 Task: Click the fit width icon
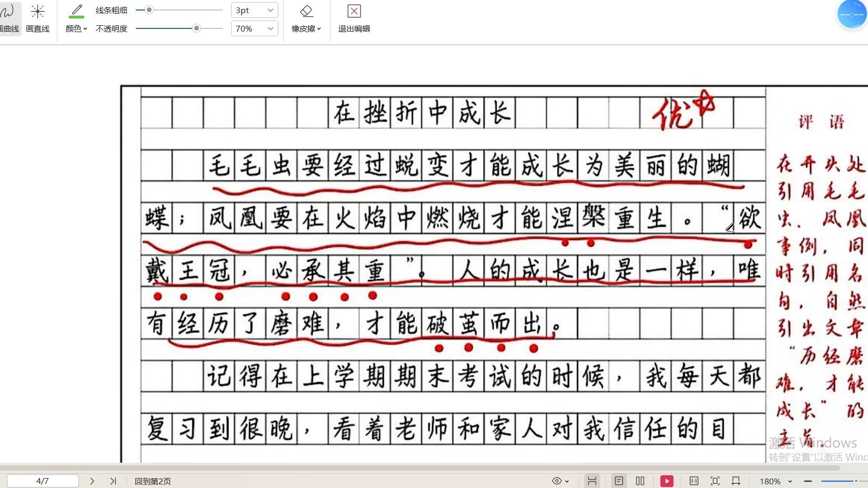pyautogui.click(x=736, y=481)
